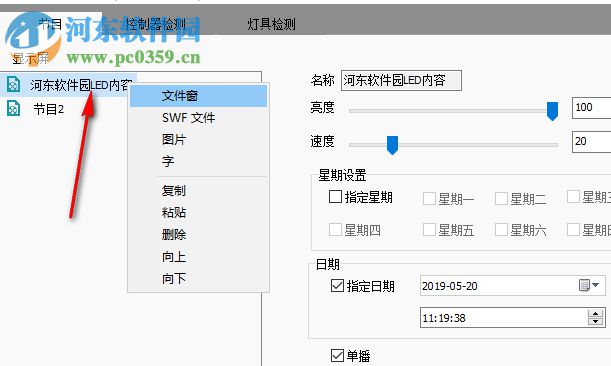Click the program icon beside 节目2
This screenshot has width=611, height=366.
pyautogui.click(x=13, y=109)
